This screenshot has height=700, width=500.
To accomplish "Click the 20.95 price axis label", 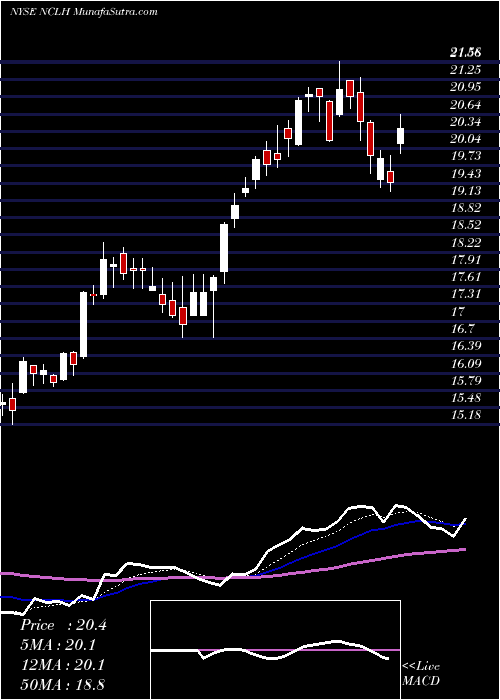I will pos(466,87).
